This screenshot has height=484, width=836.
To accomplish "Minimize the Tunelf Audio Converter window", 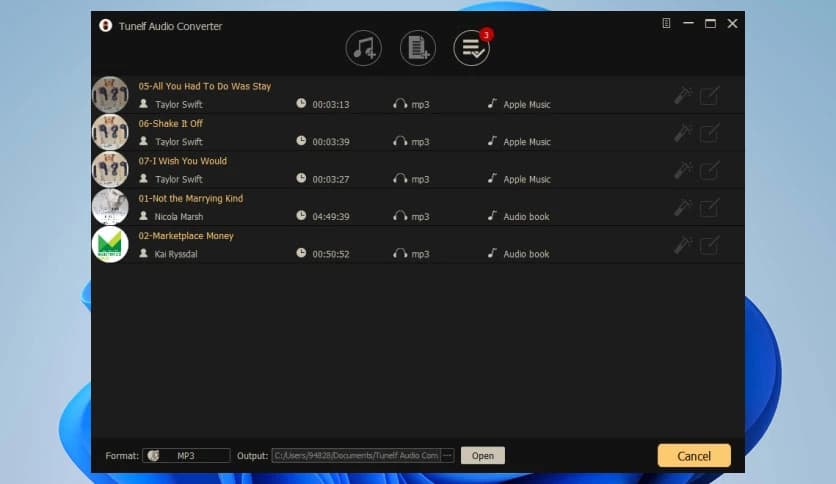I will pyautogui.click(x=688, y=23).
